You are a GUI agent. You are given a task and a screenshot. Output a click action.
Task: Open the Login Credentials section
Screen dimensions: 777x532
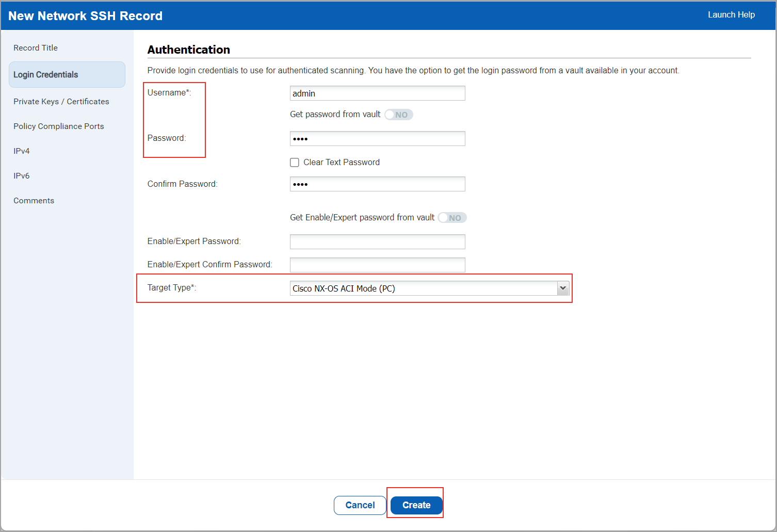[45, 74]
